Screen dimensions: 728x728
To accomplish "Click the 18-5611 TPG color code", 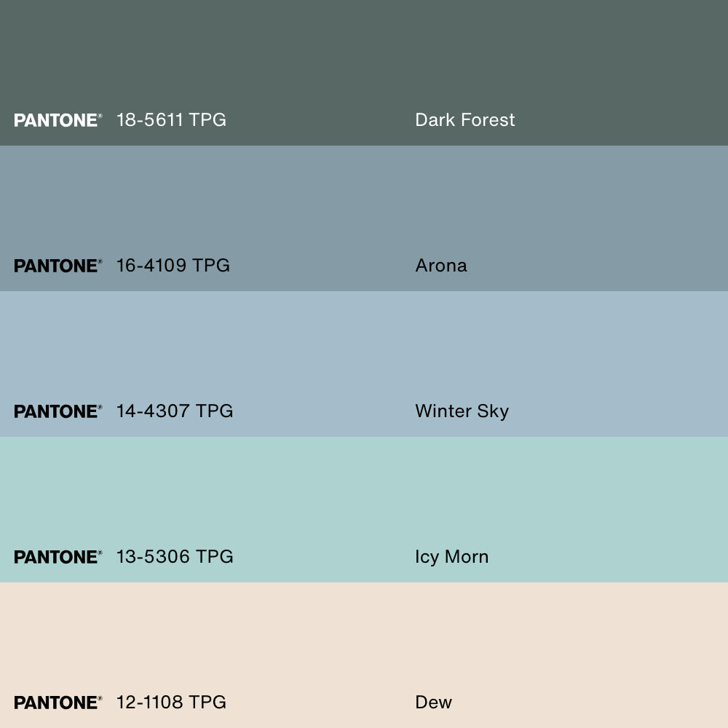I will click(x=171, y=120).
